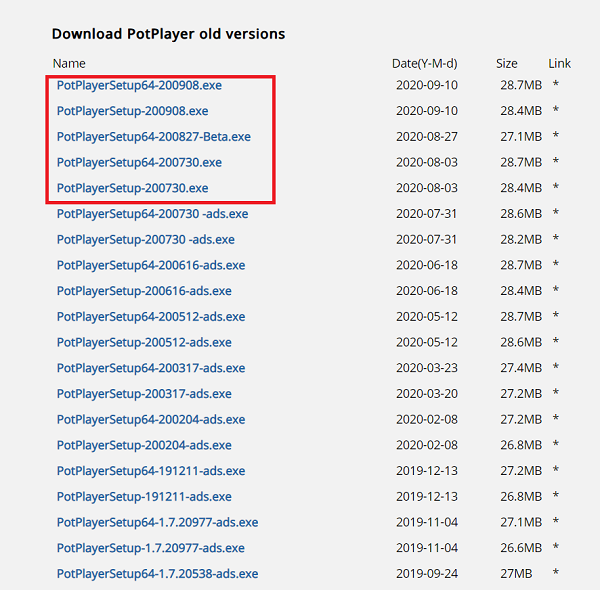Download PotPlayerSetup64-200616-ads.exe
Viewport: 600px width, 590px height.
click(x=151, y=265)
